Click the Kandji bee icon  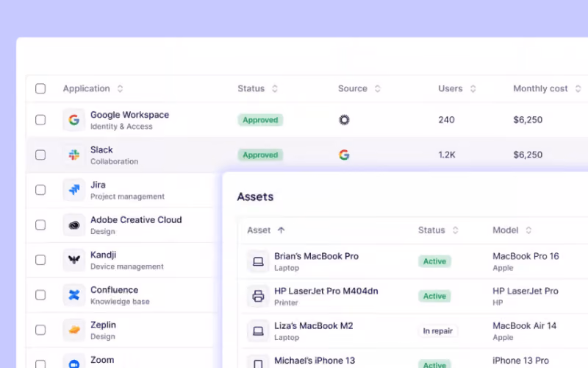click(x=74, y=260)
